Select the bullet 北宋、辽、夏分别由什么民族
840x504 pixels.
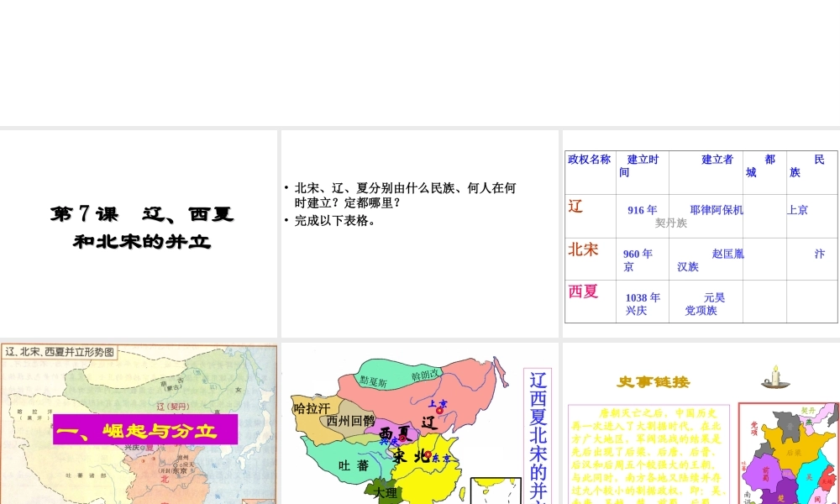coord(406,195)
